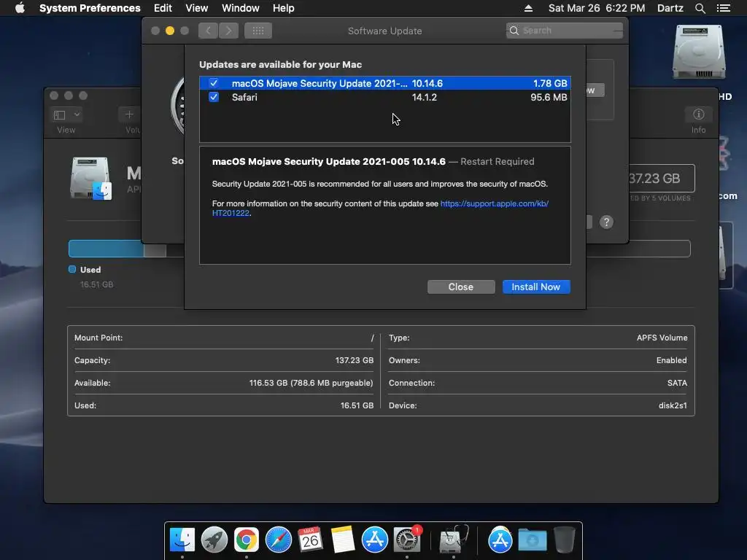Click Info icon in Disk Utility toolbar
The width and height of the screenshot is (747, 560).
(x=698, y=114)
